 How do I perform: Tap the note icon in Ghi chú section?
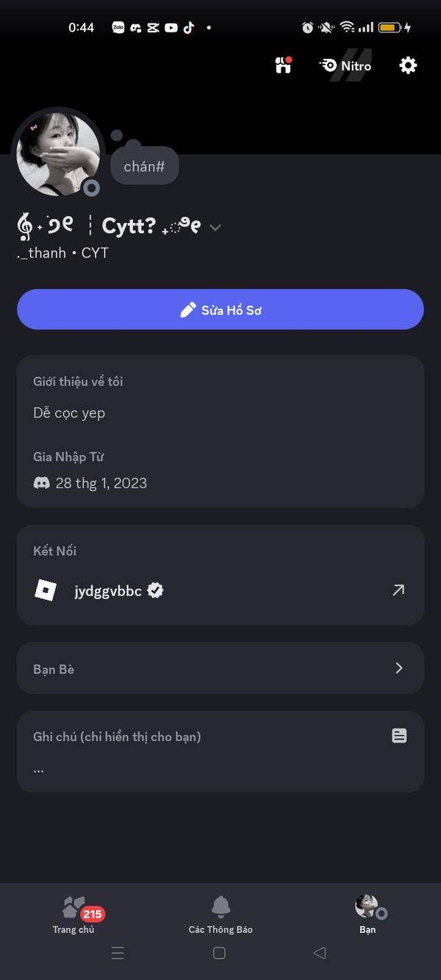pos(399,736)
